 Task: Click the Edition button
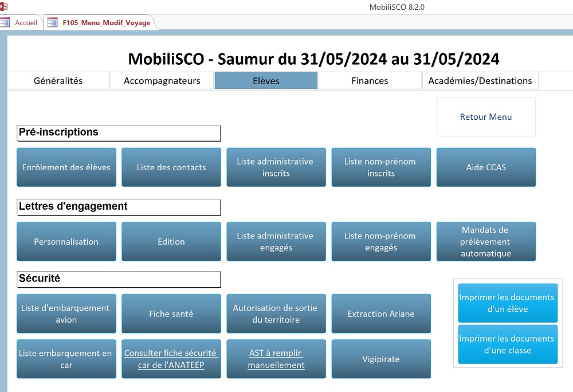pos(171,241)
